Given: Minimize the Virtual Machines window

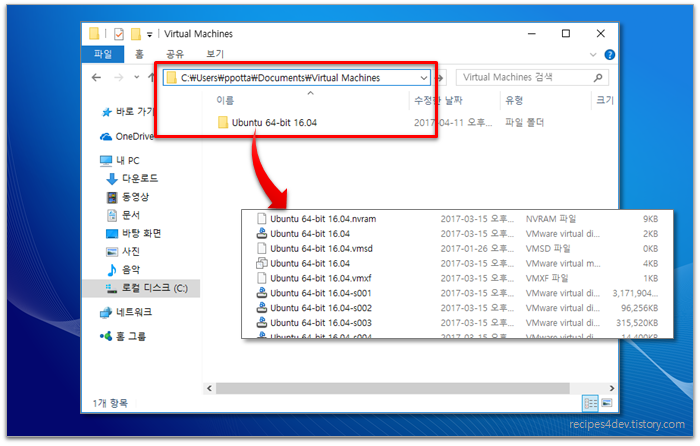Looking at the screenshot, I should click(x=531, y=34).
